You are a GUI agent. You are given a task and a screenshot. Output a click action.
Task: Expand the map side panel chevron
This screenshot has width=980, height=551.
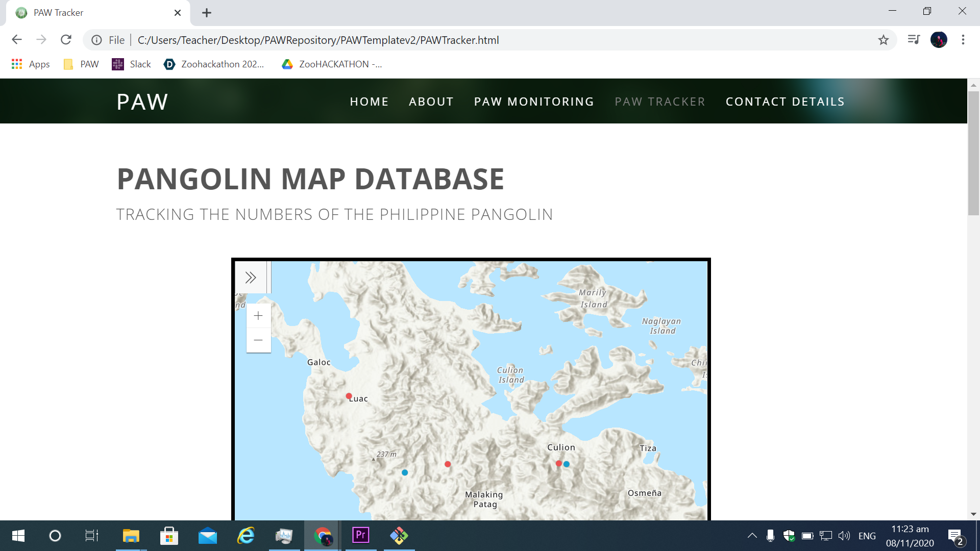coord(250,278)
